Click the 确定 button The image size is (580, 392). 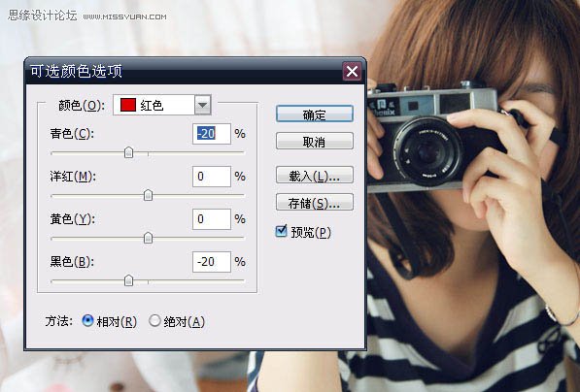[x=315, y=114]
